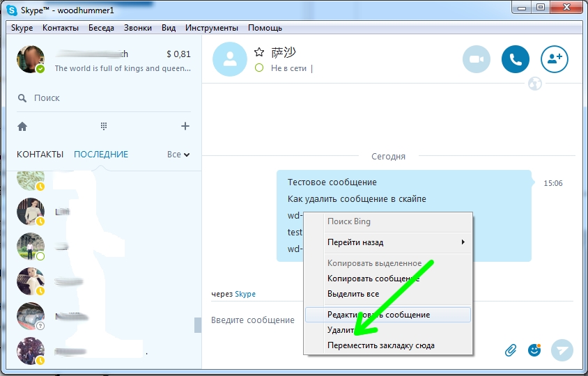
Task: Mark contact as favorite with the star icon
Action: 259,52
